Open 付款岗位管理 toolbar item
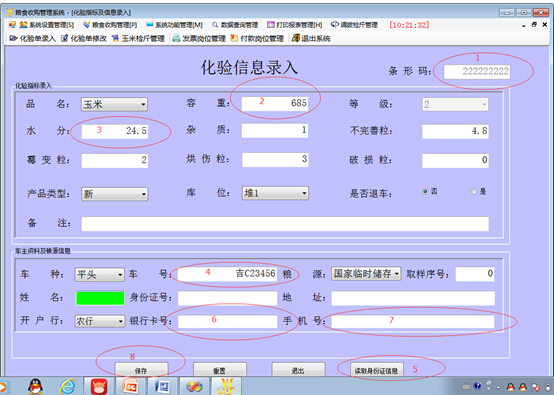Screen dimensions: 554x395 tap(257, 39)
